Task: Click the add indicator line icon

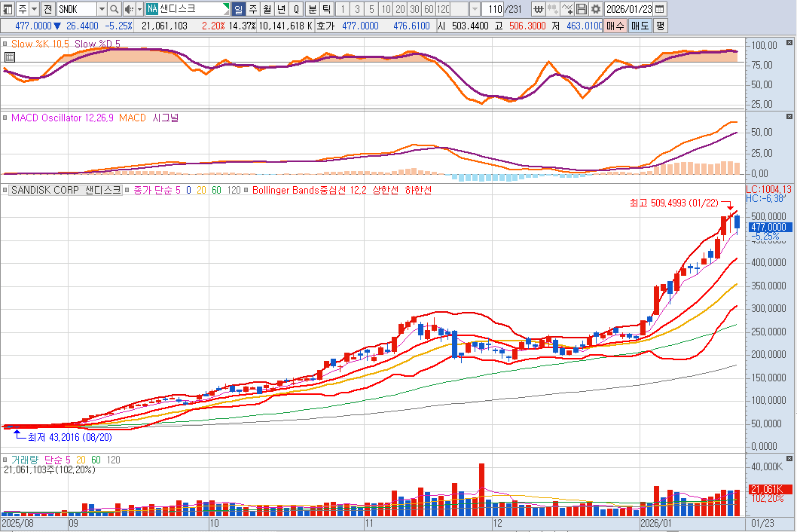Action: (x=567, y=9)
